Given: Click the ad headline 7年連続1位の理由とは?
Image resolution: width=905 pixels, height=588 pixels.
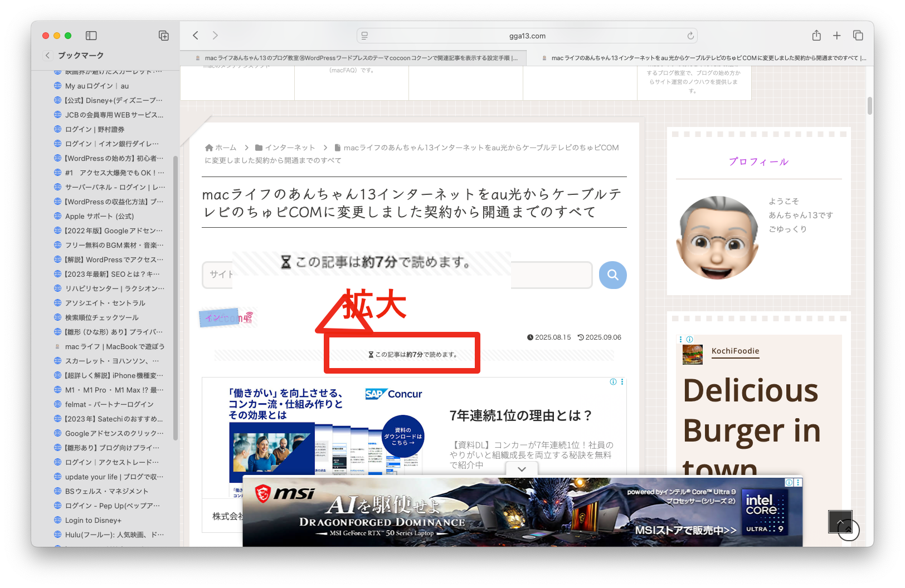Looking at the screenshot, I should pyautogui.click(x=520, y=415).
